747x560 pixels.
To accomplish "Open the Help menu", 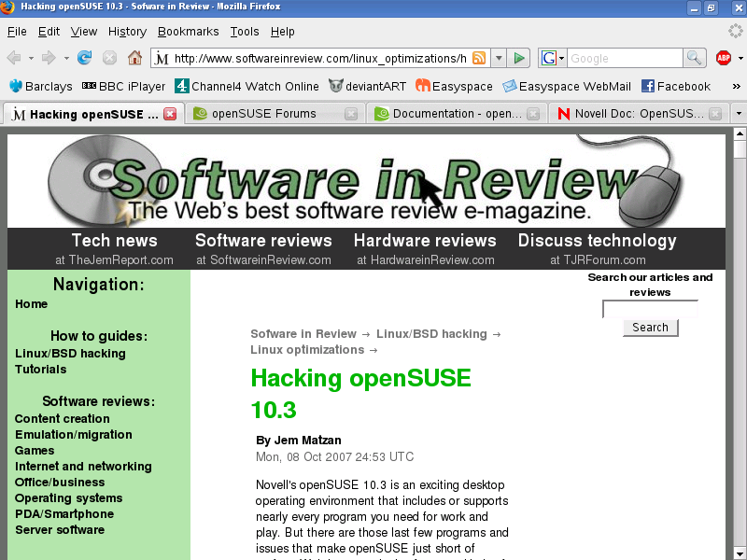I will pyautogui.click(x=283, y=32).
